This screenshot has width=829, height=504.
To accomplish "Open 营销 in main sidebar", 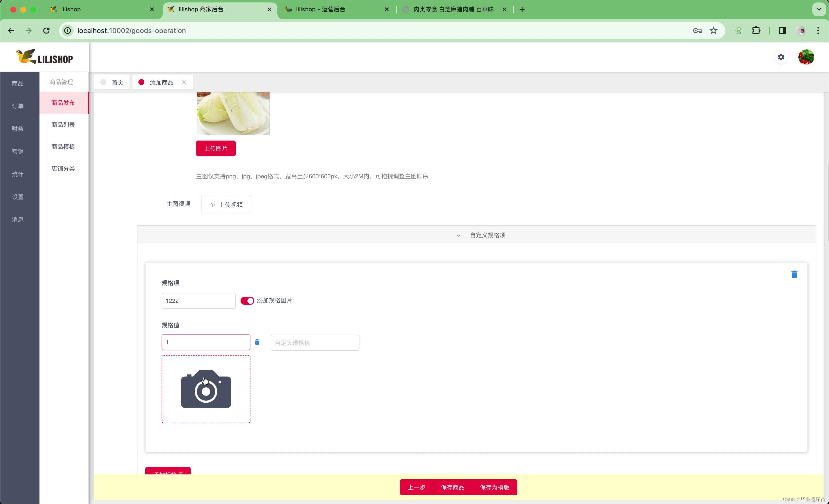I will click(18, 152).
